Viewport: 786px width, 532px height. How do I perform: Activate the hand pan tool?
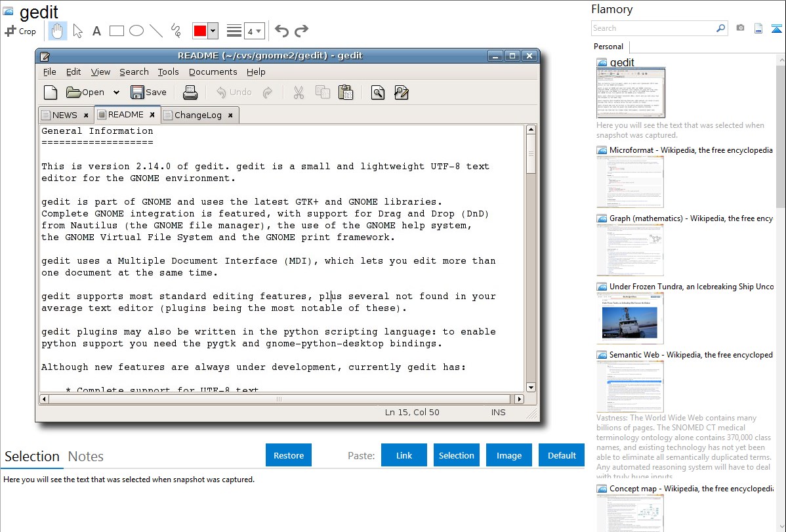tap(57, 31)
